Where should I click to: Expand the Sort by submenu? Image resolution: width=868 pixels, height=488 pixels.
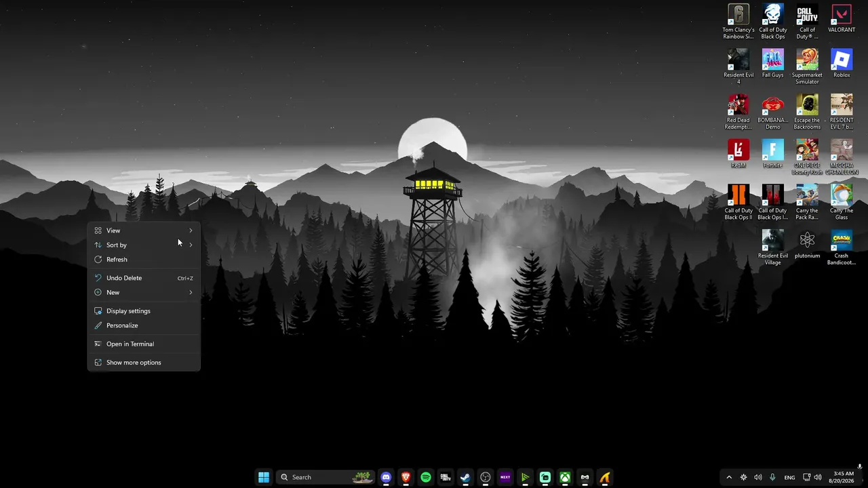[x=144, y=245]
